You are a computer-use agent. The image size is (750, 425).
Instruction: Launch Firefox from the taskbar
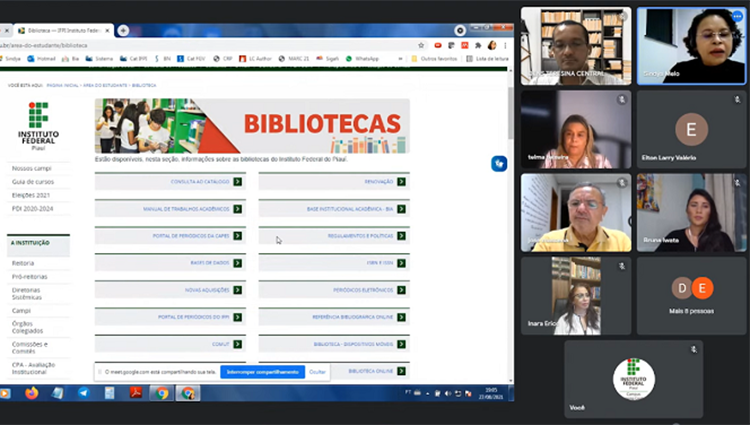pyautogui.click(x=32, y=393)
